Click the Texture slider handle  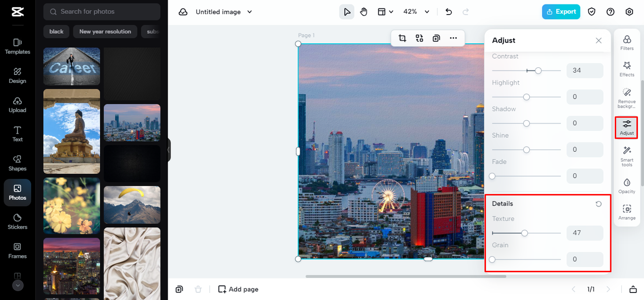525,233
